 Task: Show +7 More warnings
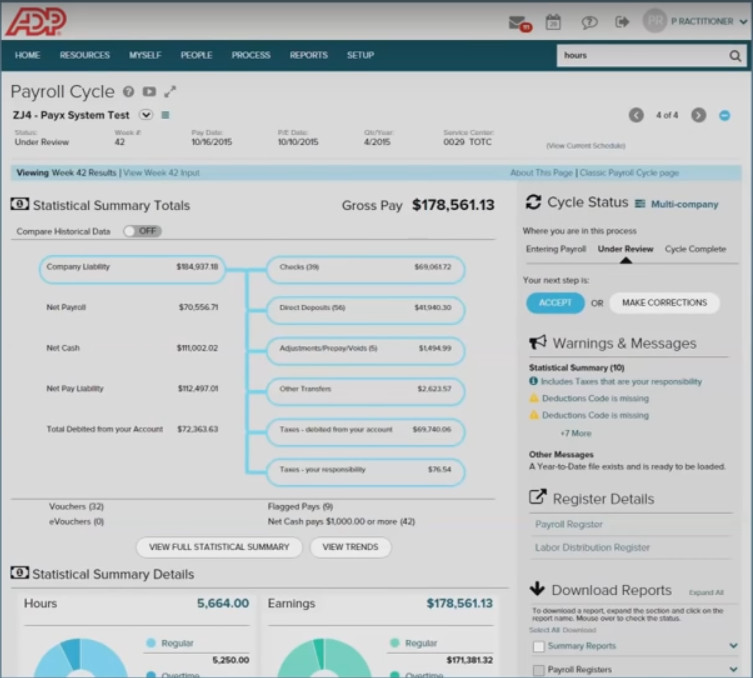[x=576, y=433]
